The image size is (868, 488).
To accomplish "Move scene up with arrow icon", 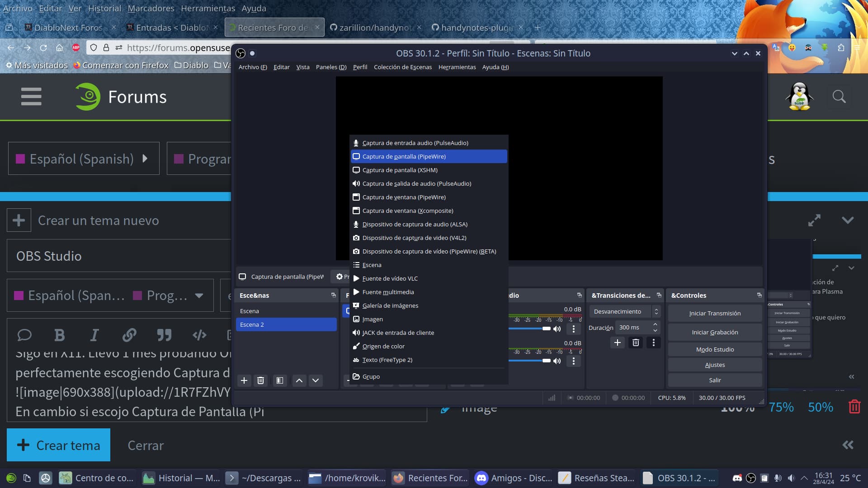I will click(x=299, y=380).
